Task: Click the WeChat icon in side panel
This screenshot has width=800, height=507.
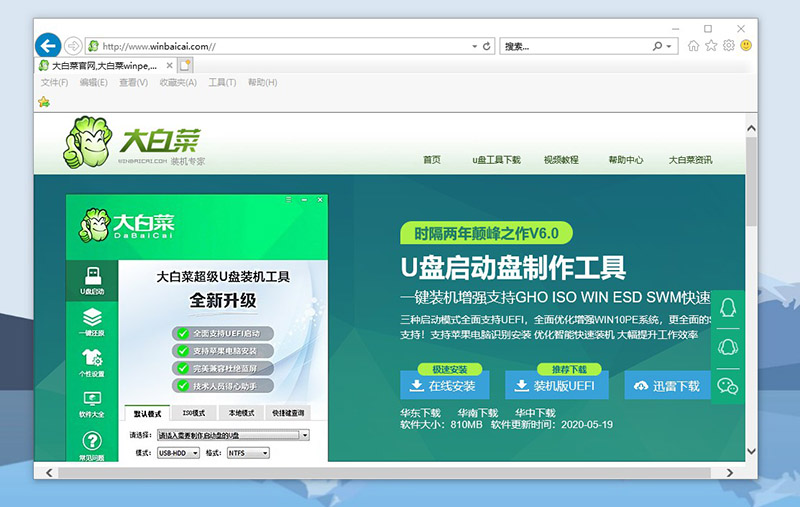Action: 728,386
